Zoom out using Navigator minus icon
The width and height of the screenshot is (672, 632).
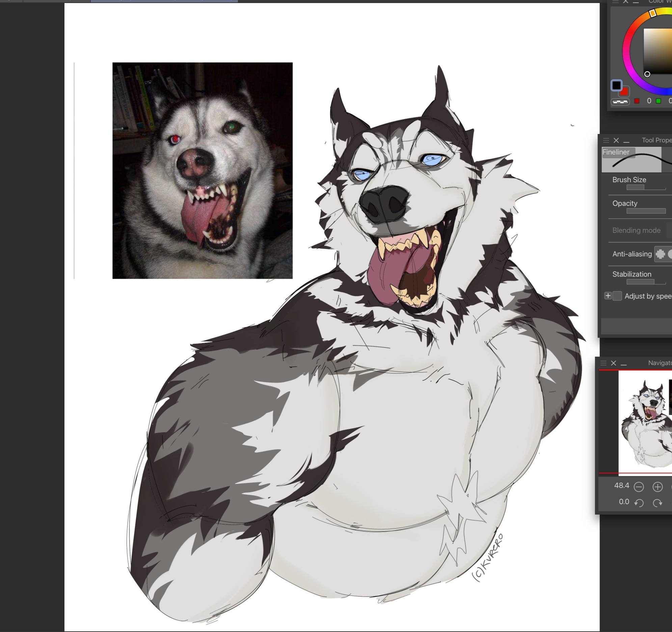(x=639, y=487)
